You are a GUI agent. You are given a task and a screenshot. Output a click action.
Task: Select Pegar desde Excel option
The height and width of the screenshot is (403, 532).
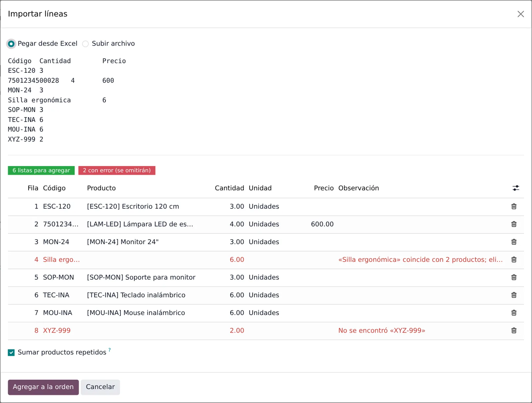(11, 44)
